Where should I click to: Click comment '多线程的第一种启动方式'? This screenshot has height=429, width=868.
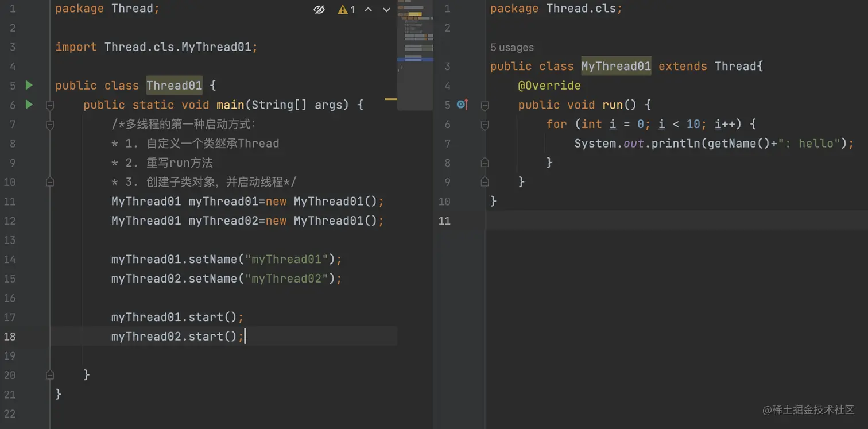[x=188, y=124]
